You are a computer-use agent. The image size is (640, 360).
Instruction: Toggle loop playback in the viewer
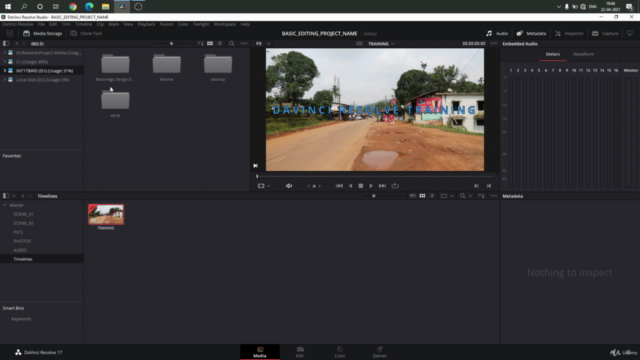click(x=395, y=186)
